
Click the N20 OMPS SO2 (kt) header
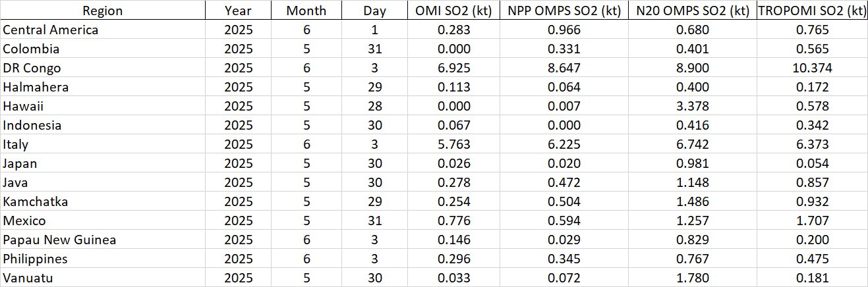689,10
